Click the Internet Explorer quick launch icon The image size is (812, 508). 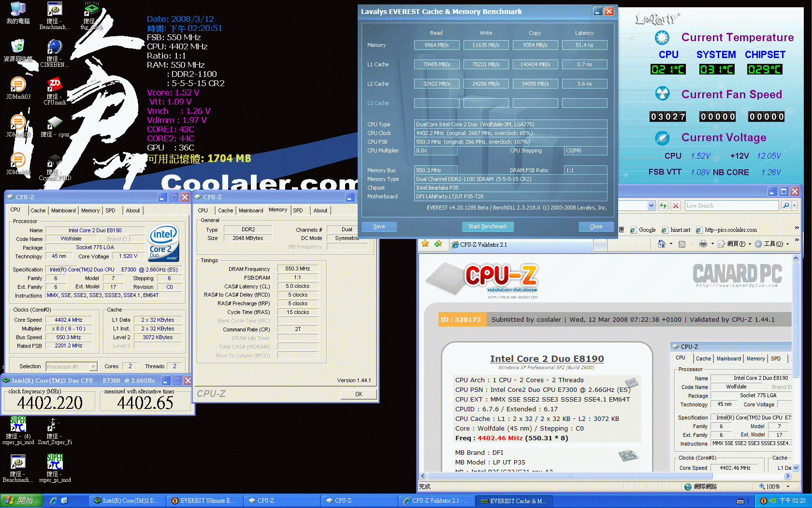pos(54,501)
